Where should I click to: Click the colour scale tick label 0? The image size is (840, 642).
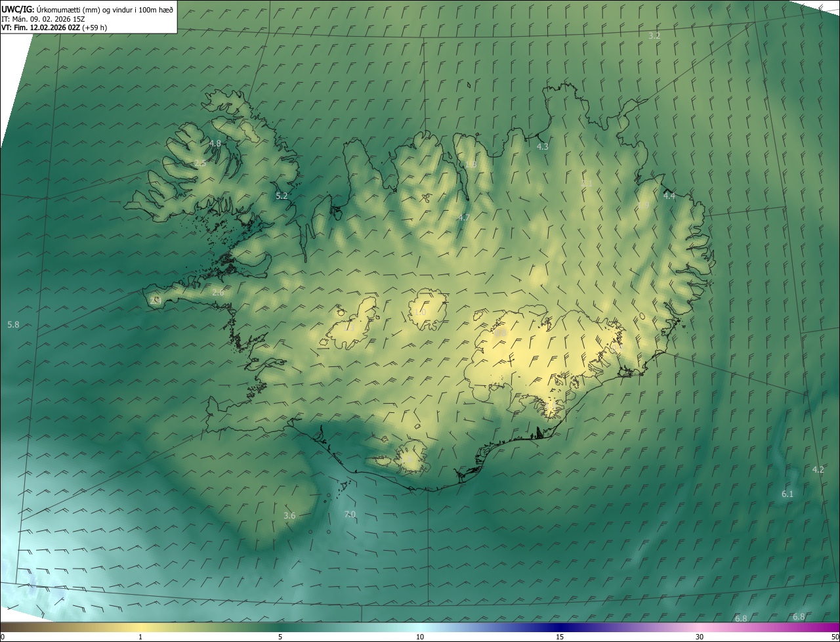(3, 637)
